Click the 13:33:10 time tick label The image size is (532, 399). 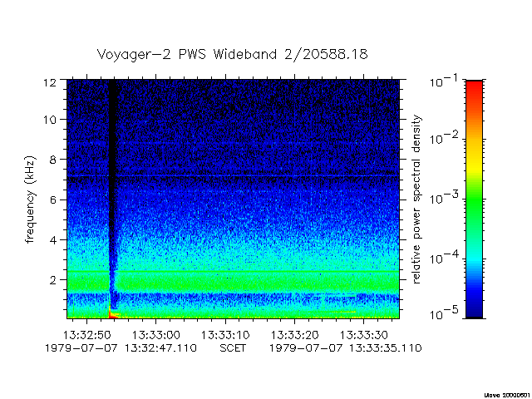[225, 335]
